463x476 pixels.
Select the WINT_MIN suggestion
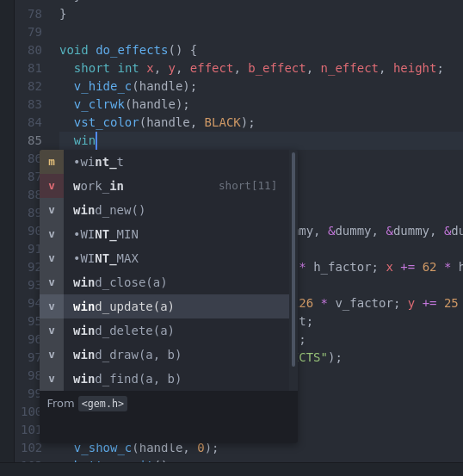coord(164,234)
